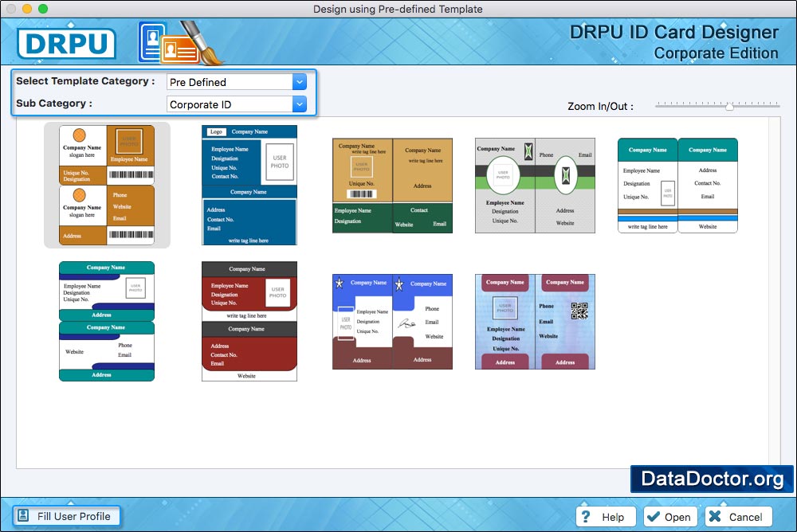797x532 pixels.
Task: Open the Select Template Category dropdown arrow
Action: (300, 82)
